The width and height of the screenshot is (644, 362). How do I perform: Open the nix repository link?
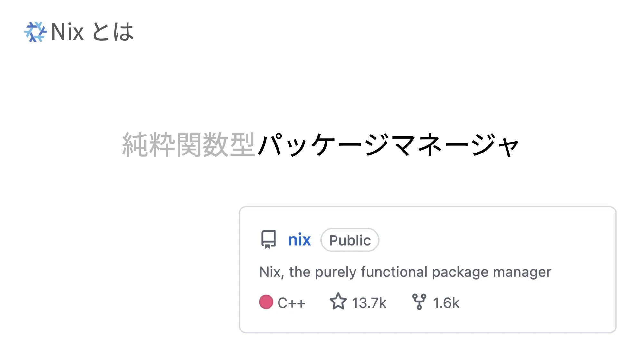click(x=299, y=239)
